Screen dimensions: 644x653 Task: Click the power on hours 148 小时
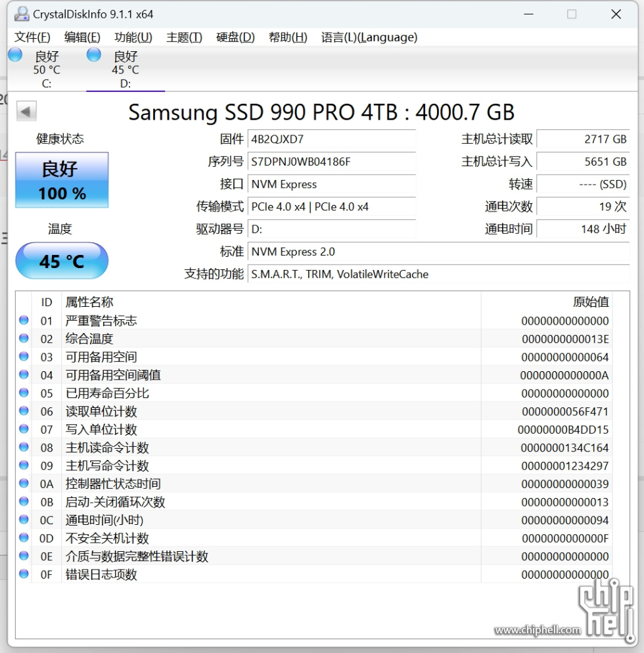click(x=583, y=229)
